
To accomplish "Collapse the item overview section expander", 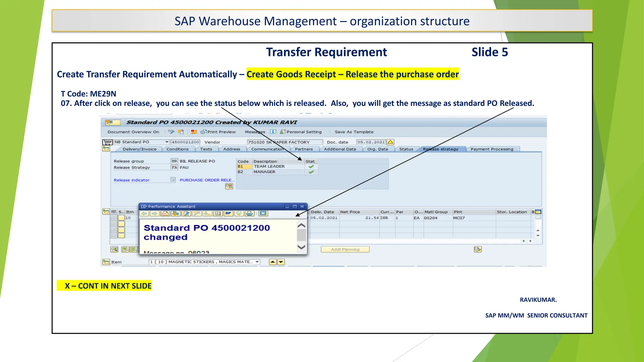I will 106,211.
